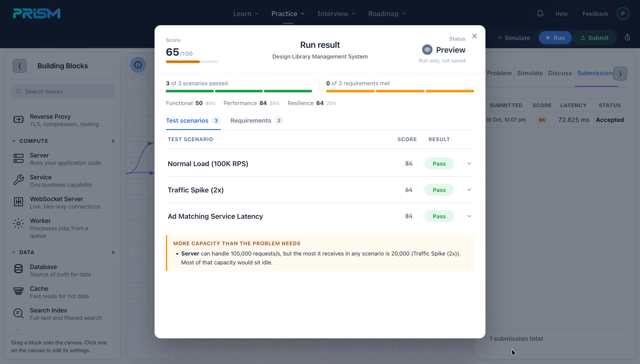Expand the Normal Load (100K RPS) row

point(469,164)
